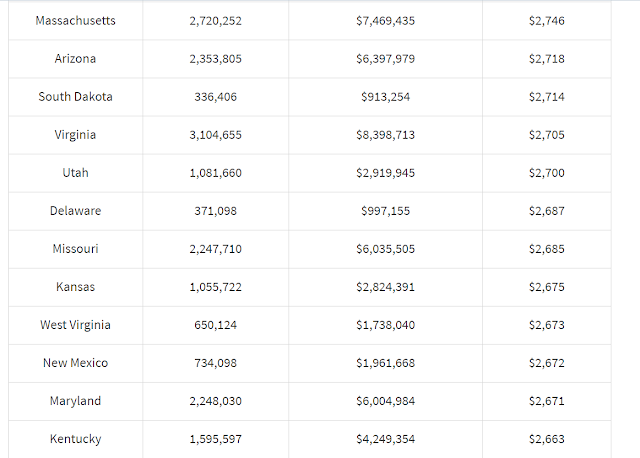
Task: Select West Virginia's $2,673 figure
Action: [546, 325]
